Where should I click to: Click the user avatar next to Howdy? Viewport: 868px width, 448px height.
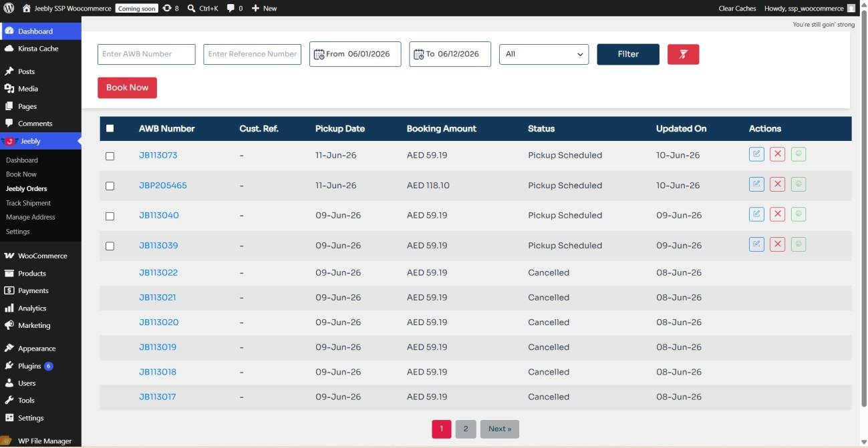click(851, 8)
